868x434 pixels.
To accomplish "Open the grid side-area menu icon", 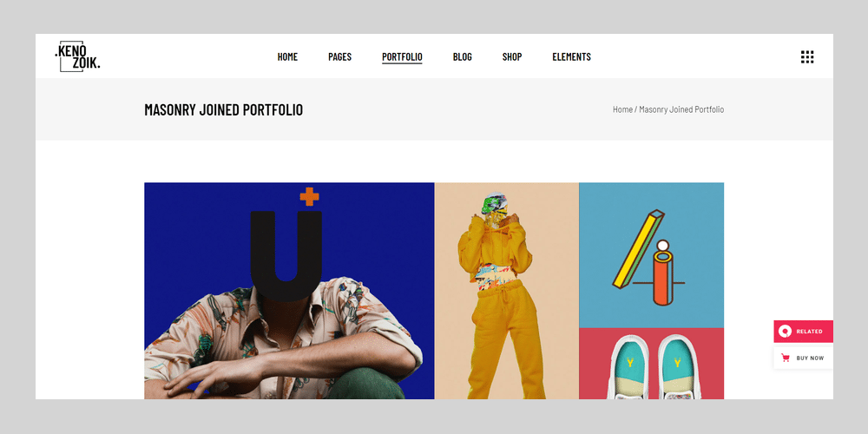I will pyautogui.click(x=807, y=56).
